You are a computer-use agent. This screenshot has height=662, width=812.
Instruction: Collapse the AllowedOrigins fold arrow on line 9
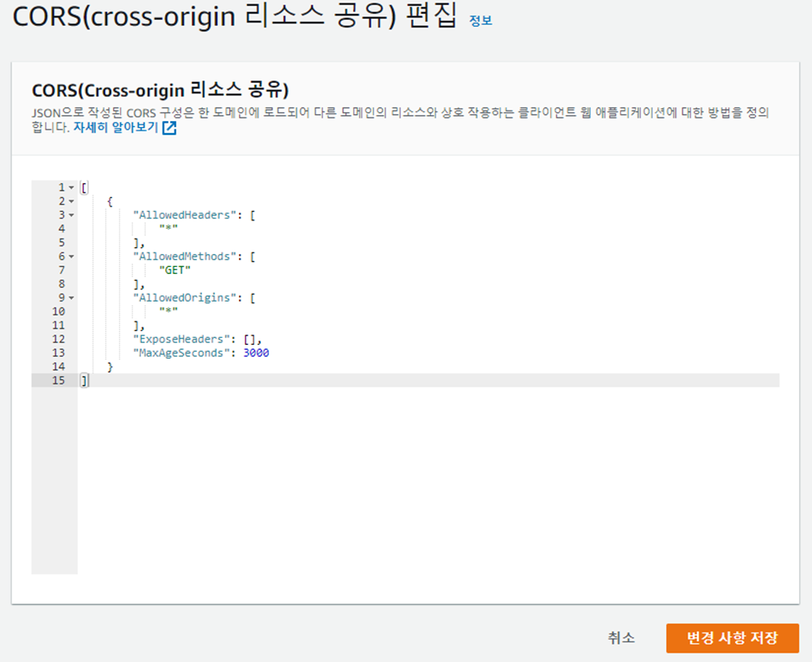click(72, 298)
